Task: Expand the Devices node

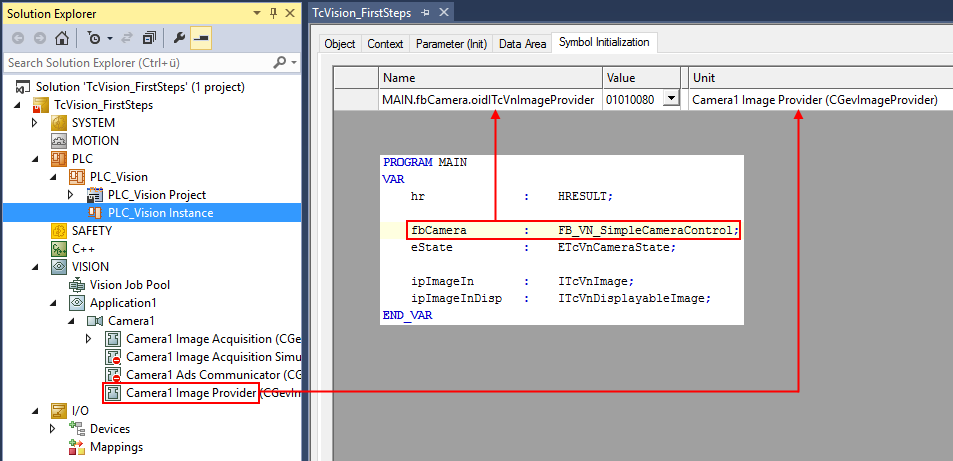Action: tap(53, 429)
